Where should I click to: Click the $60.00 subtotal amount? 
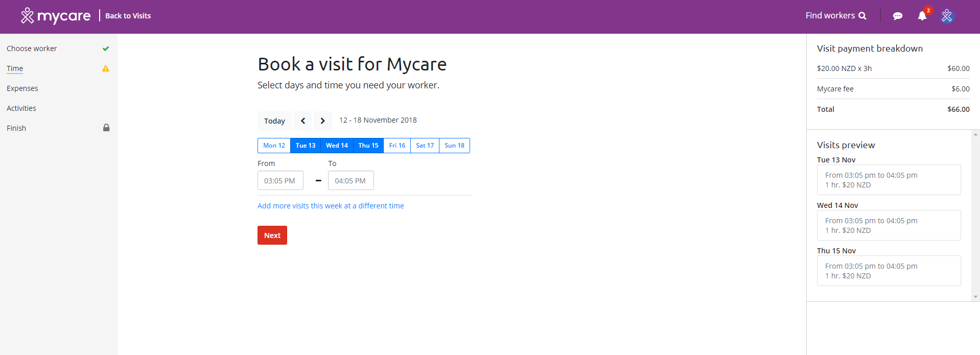959,68
